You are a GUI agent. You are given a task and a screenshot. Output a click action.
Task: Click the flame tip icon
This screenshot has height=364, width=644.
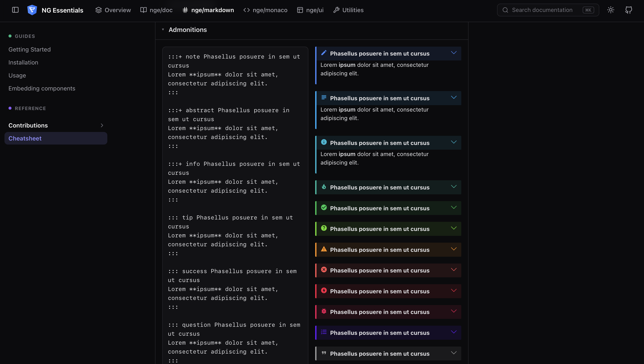point(324,186)
